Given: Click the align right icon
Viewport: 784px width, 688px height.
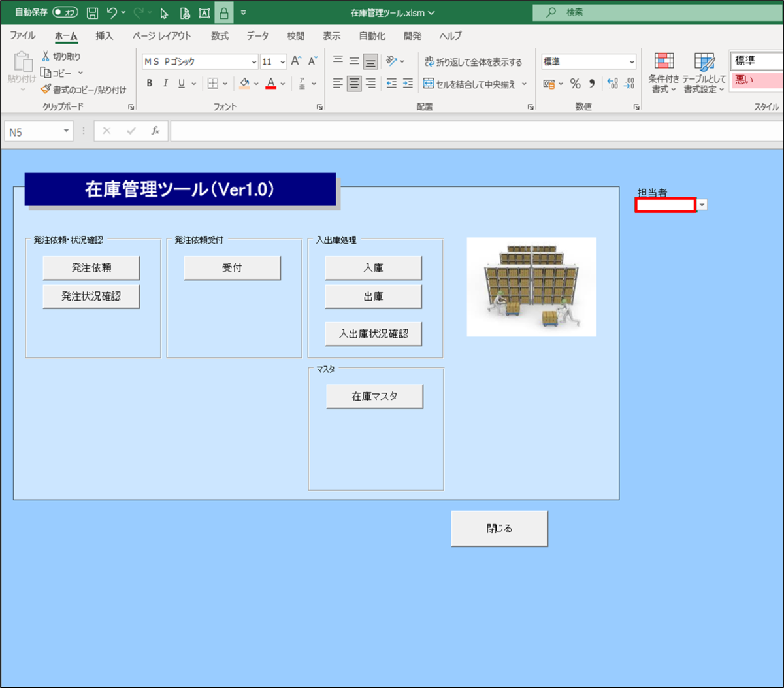Looking at the screenshot, I should [x=370, y=84].
